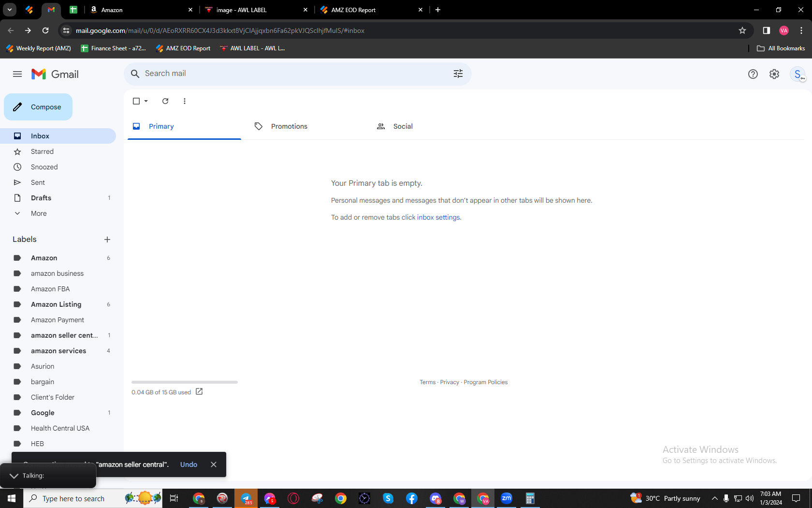
Task: Dismiss the notification with X icon
Action: (214, 464)
